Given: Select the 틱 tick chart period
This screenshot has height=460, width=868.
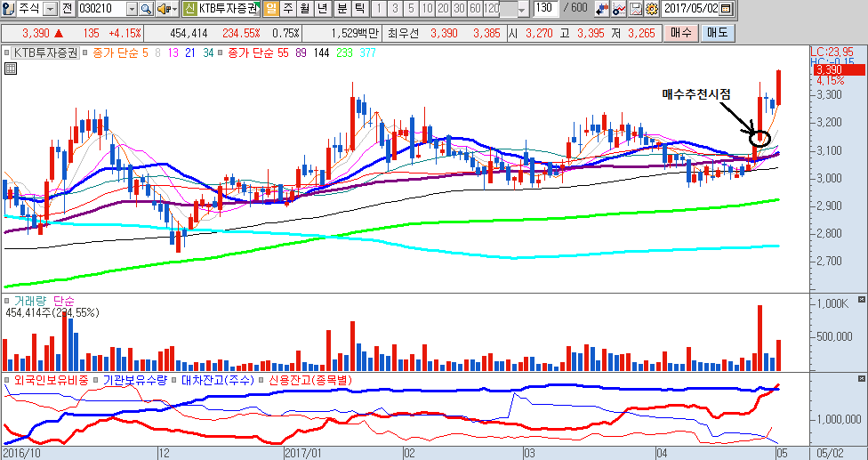Looking at the screenshot, I should point(359,9).
